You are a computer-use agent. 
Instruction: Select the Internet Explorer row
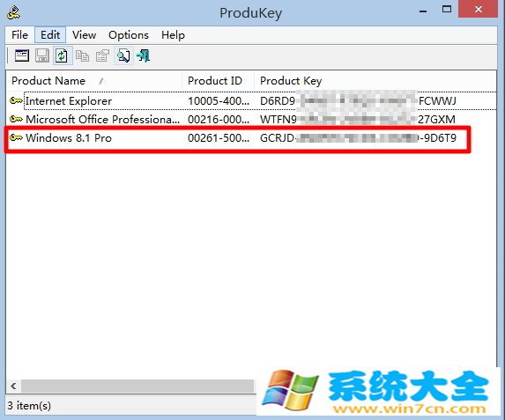[x=251, y=100]
